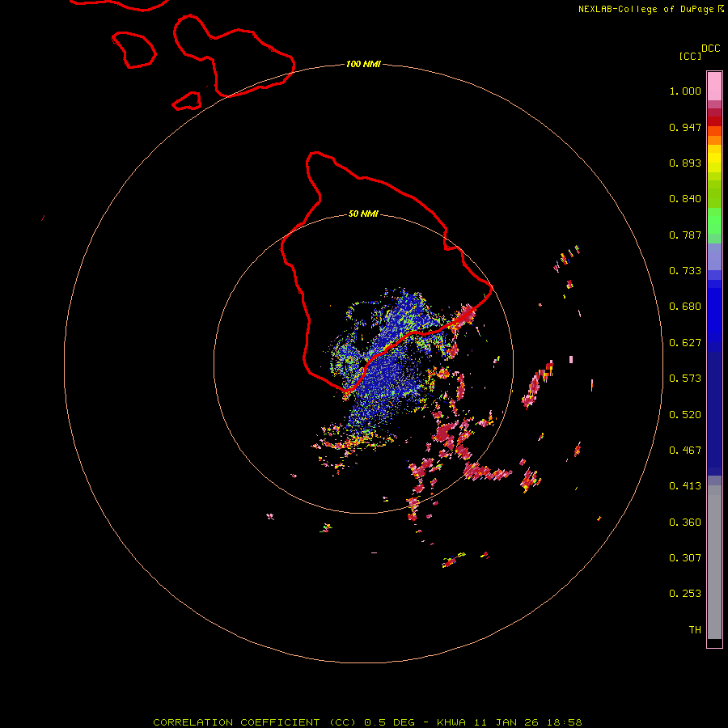Viewport: 728px width, 728px height.
Task: Select the 50 NMI range ring label
Action: 363,214
